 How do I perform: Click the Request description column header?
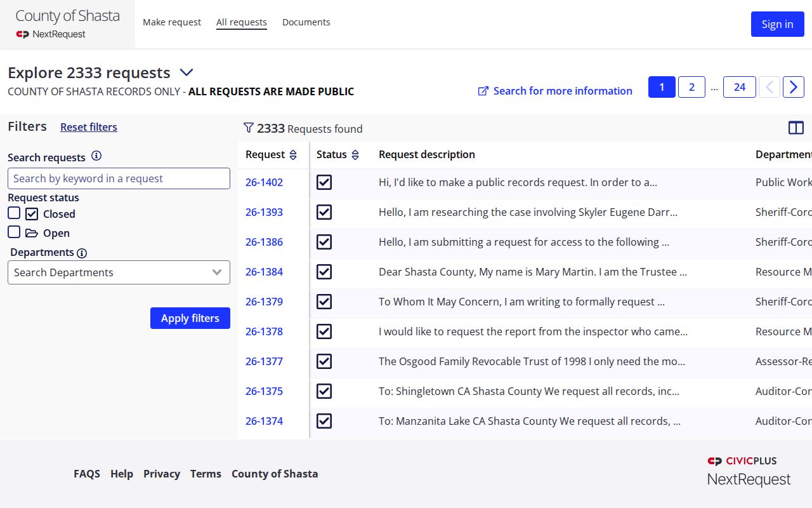tap(427, 154)
